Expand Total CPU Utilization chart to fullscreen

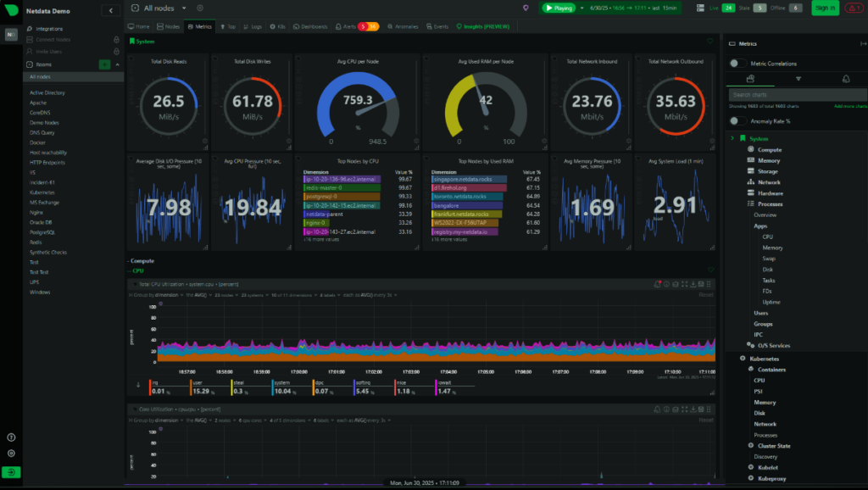[684, 284]
